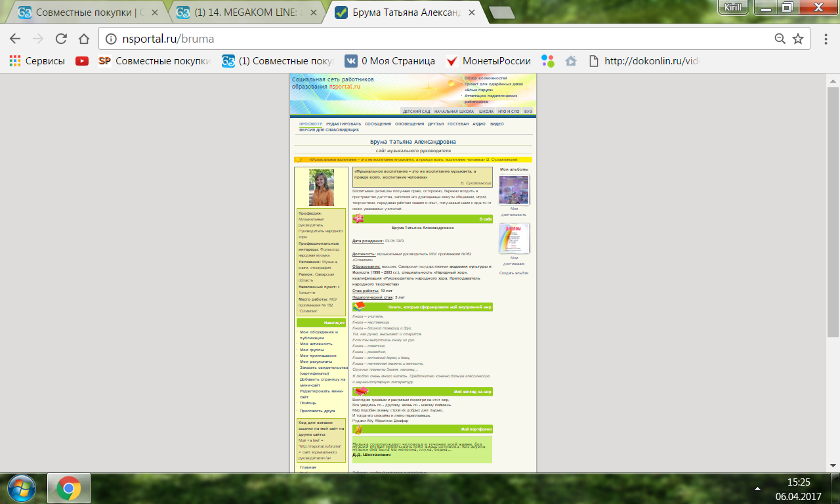Open the СООБЩЕНИЯ menu item
The height and width of the screenshot is (504, 840).
click(x=378, y=124)
